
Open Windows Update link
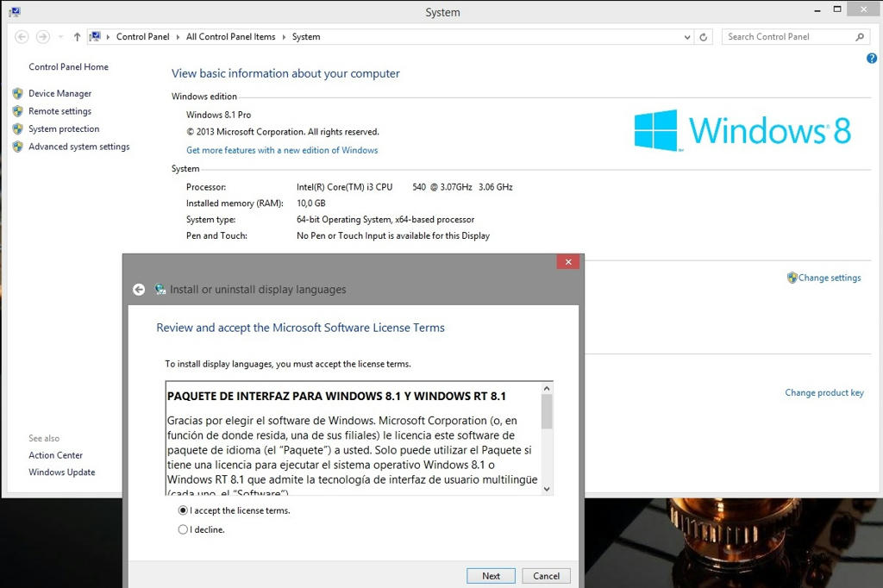[x=62, y=472]
